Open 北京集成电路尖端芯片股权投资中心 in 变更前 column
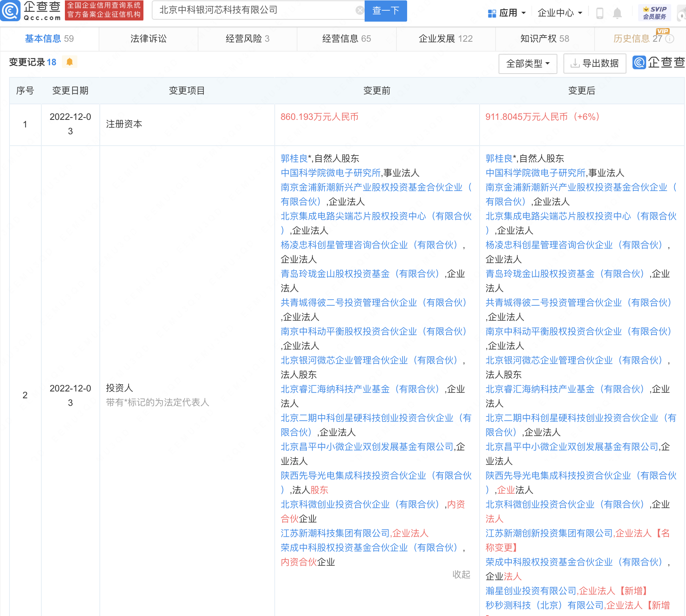Image resolution: width=686 pixels, height=616 pixels. [x=376, y=223]
